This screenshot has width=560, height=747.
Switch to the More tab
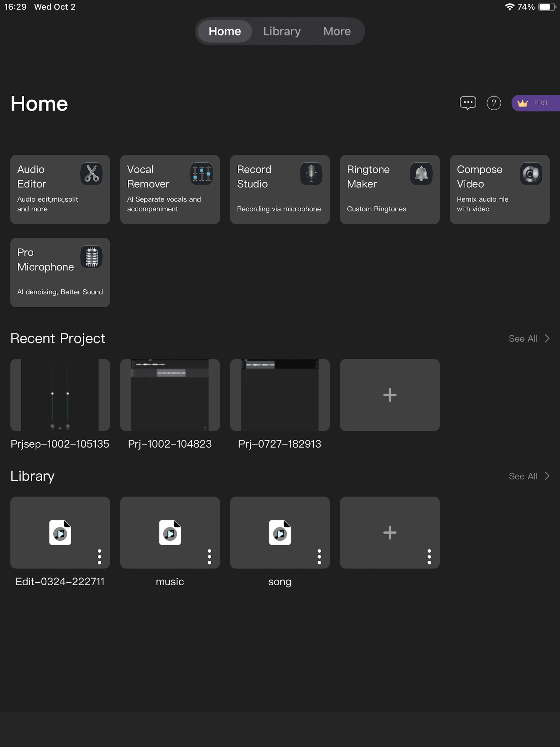(337, 31)
